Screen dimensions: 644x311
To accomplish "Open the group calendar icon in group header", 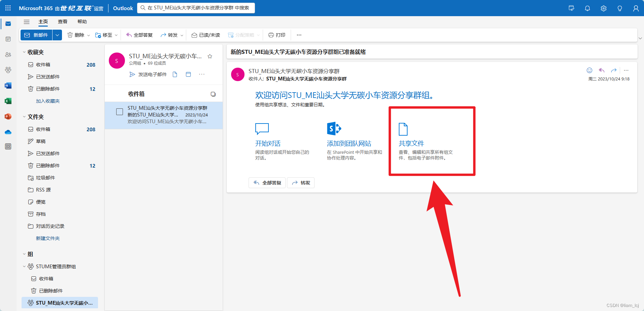I will (x=188, y=74).
